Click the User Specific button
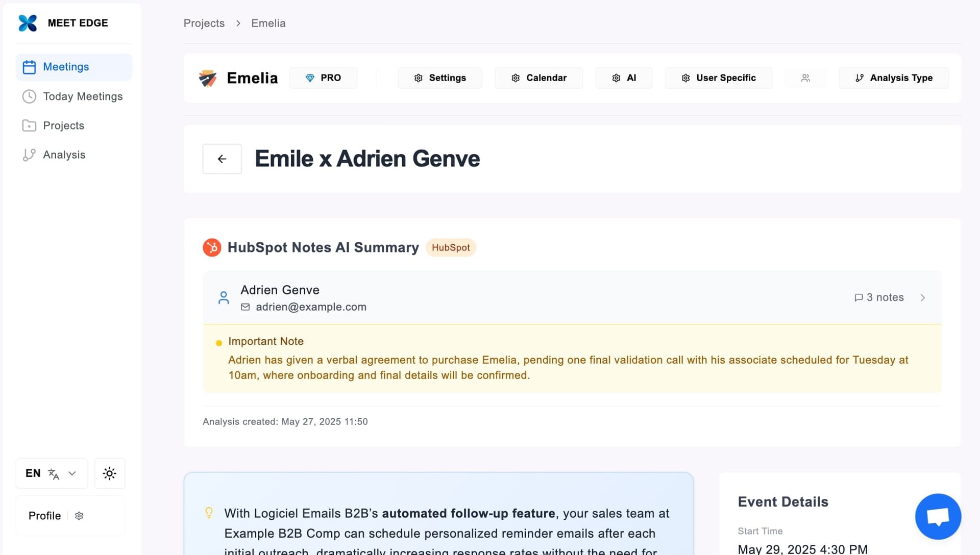 coord(718,78)
